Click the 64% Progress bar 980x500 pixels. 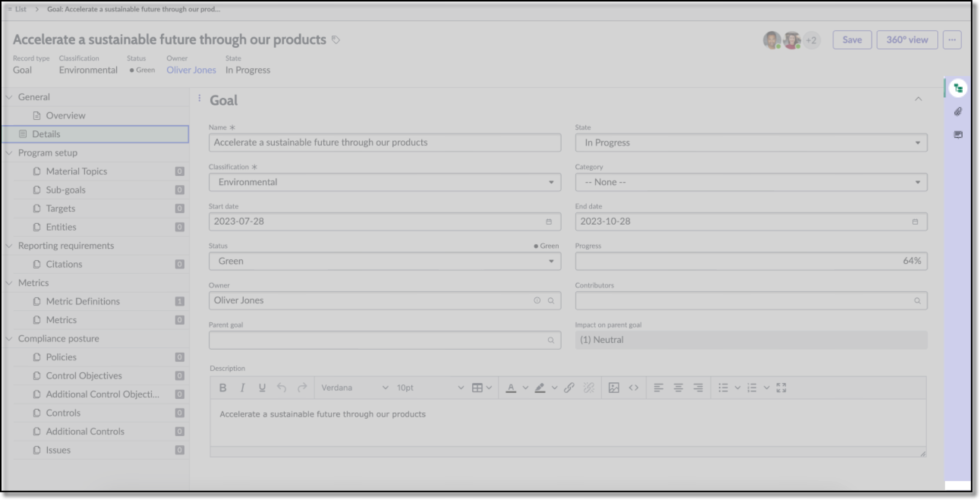tap(751, 261)
